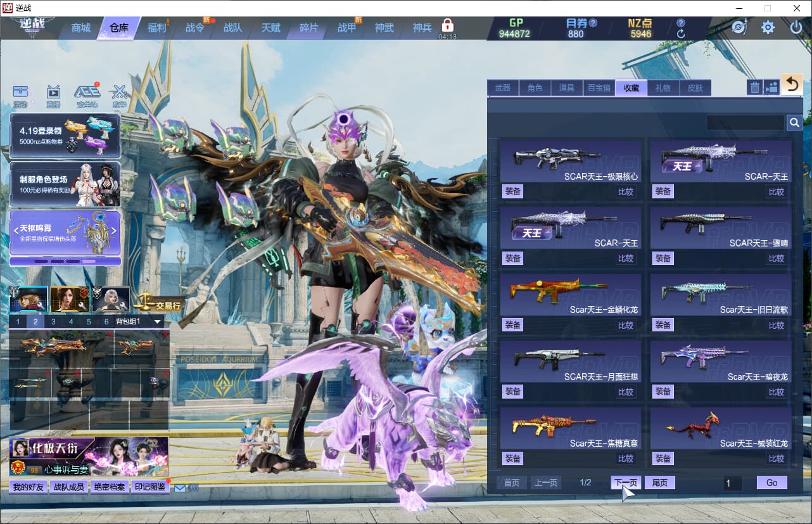Viewport: 812px width, 524px height.
Task: Open the 我的好友 friends button
Action: point(29,487)
